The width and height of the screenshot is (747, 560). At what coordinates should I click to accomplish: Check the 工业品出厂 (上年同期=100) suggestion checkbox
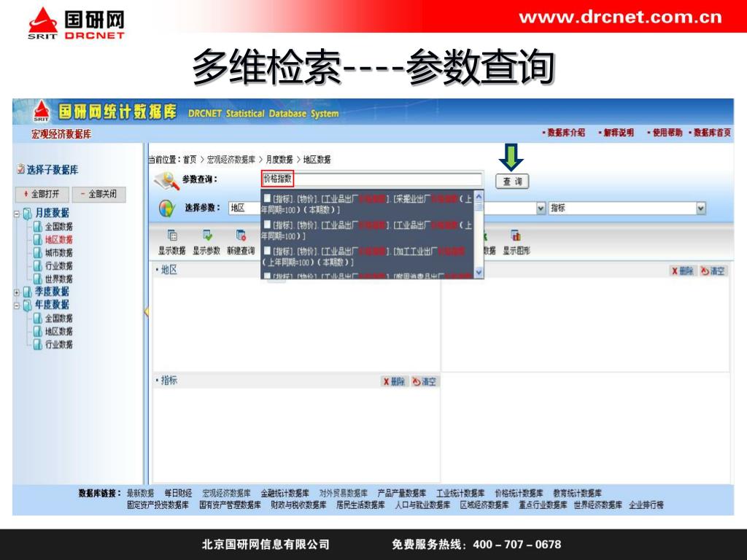point(267,225)
